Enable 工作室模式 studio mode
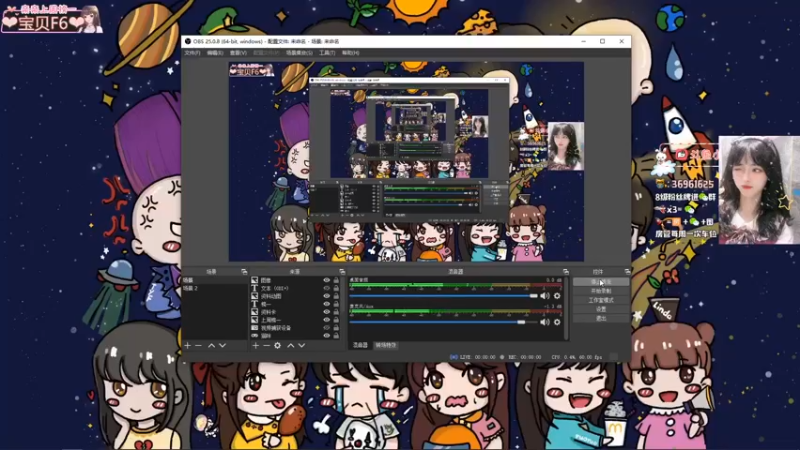The height and width of the screenshot is (450, 800). point(601,300)
